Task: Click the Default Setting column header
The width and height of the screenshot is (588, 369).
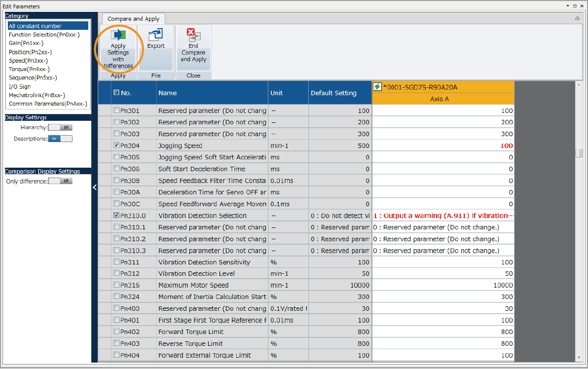Action: (333, 93)
